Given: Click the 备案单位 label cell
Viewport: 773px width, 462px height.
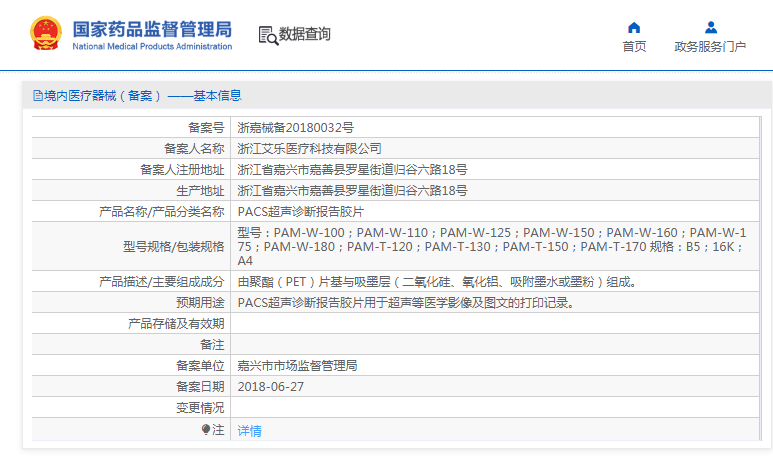Looking at the screenshot, I should pos(131,365).
